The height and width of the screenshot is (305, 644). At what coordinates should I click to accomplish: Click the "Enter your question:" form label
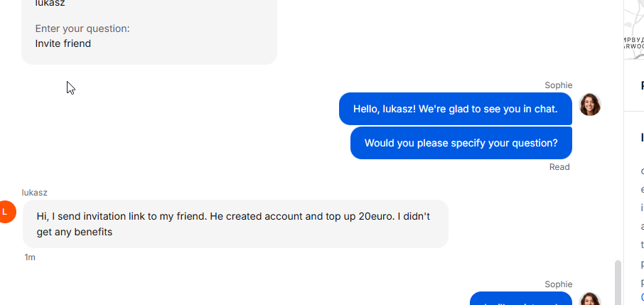[82, 28]
